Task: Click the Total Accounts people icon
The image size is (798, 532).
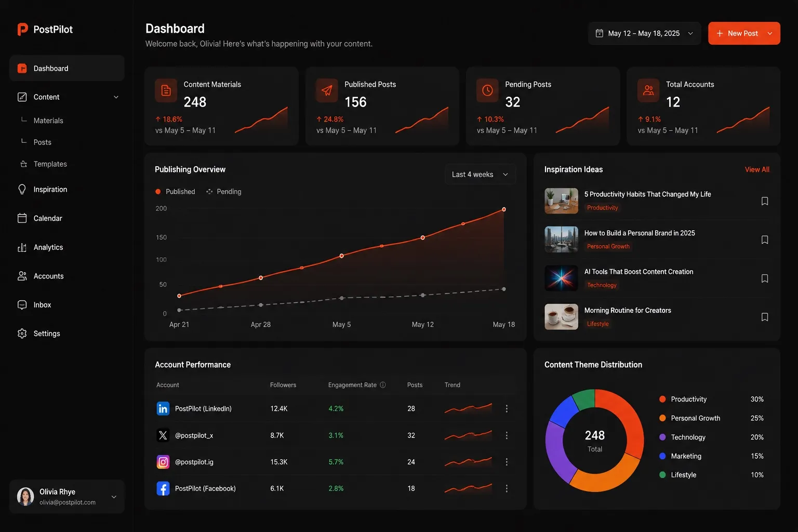Action: coord(648,90)
